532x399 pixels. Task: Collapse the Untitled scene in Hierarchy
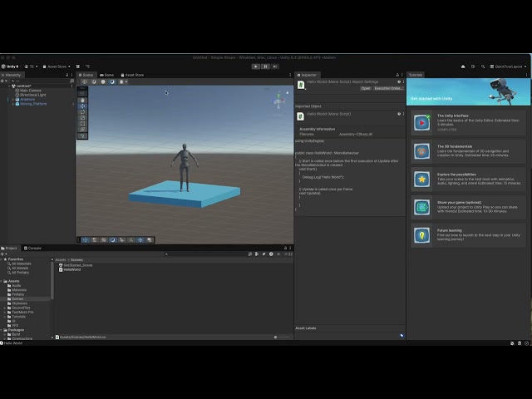pos(9,86)
